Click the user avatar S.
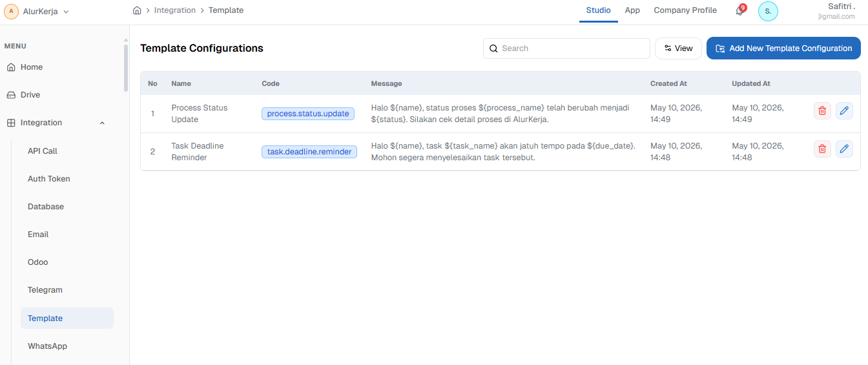The image size is (868, 365). (768, 11)
